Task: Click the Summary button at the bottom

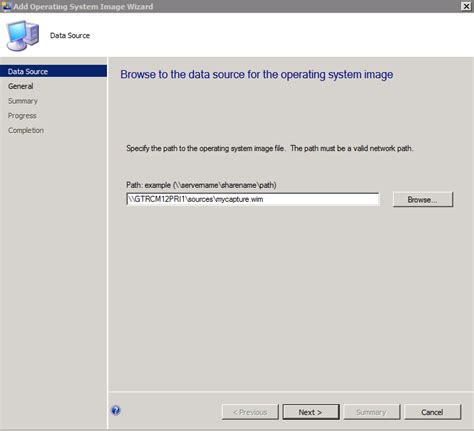Action: tap(371, 412)
